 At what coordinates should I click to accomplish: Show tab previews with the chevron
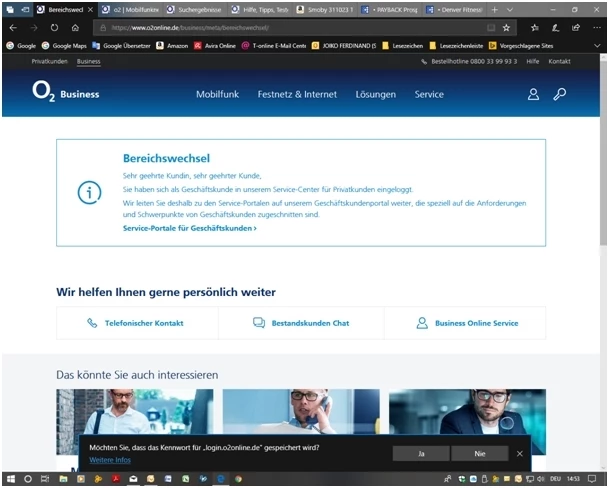510,10
